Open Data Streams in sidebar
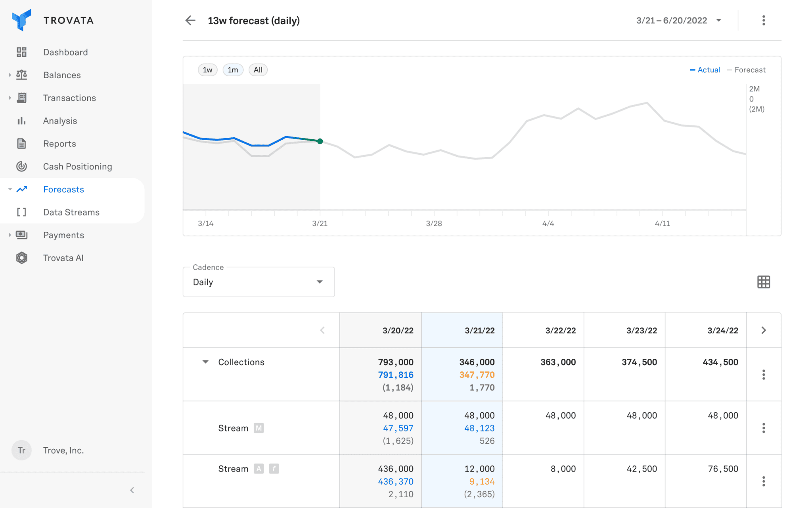Screen dimensions: 812x508 click(x=71, y=212)
